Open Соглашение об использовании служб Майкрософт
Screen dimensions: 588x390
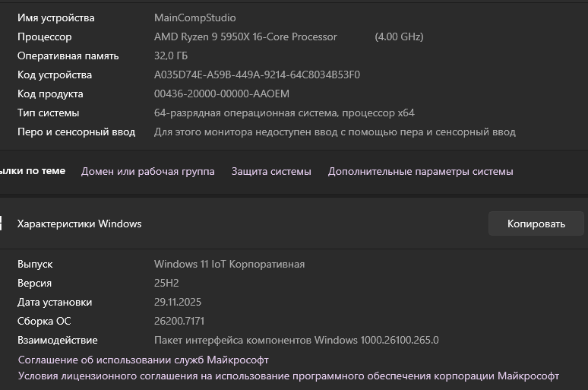(x=143, y=360)
